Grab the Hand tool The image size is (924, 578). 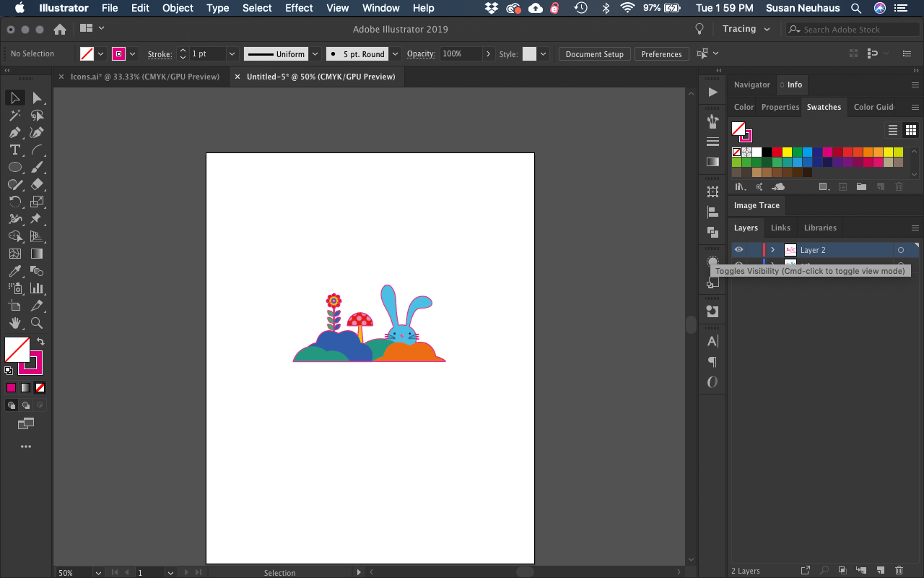pos(14,323)
